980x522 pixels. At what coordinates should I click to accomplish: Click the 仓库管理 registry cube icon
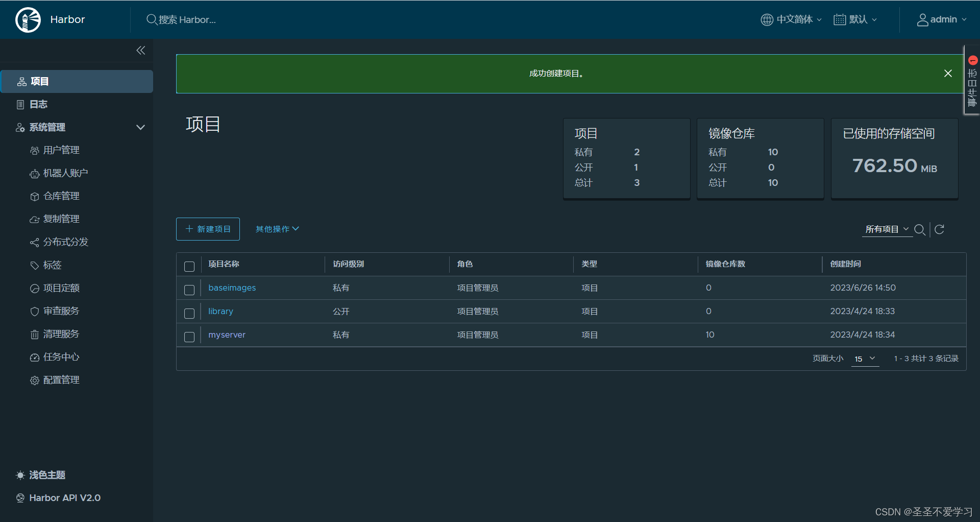click(x=34, y=197)
